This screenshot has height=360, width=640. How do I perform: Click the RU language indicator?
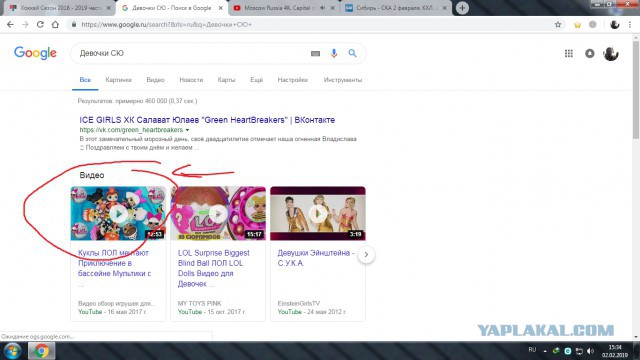pyautogui.click(x=532, y=350)
